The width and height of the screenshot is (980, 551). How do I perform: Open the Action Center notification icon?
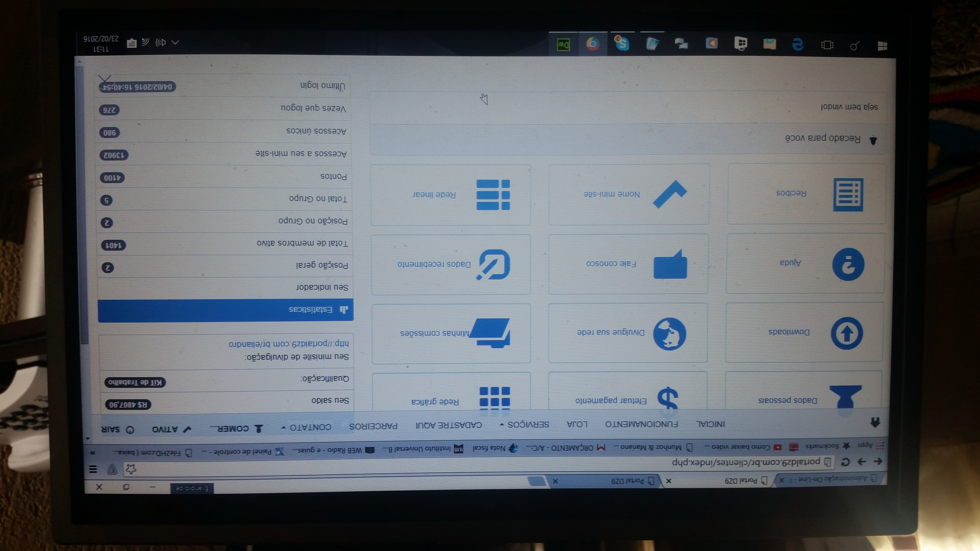132,43
